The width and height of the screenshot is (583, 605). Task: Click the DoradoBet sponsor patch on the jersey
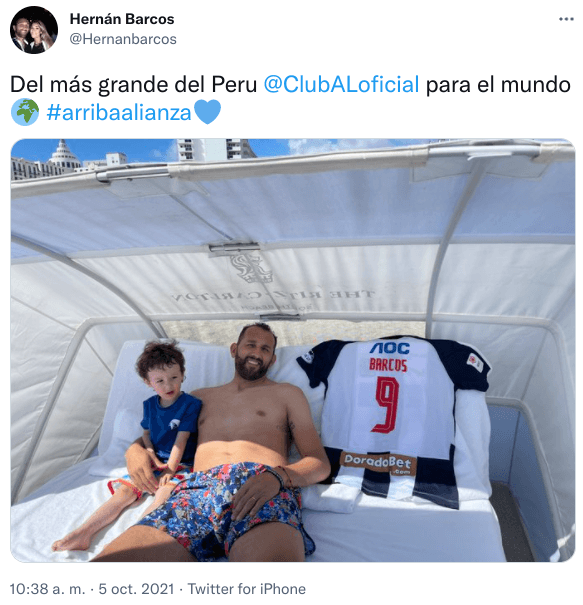click(378, 462)
